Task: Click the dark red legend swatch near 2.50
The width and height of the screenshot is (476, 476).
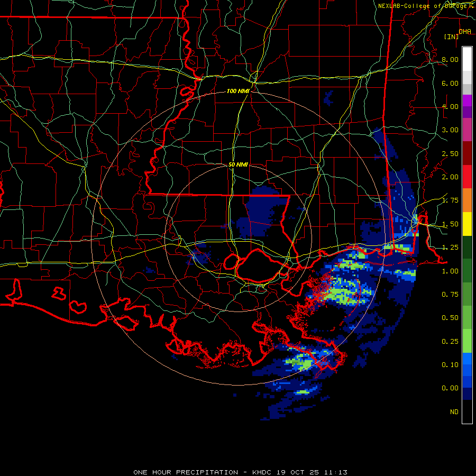Action: [467, 153]
